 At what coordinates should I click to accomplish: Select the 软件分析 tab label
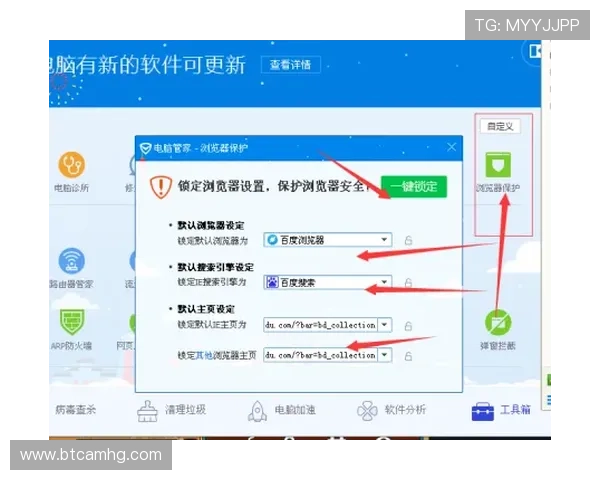405,410
